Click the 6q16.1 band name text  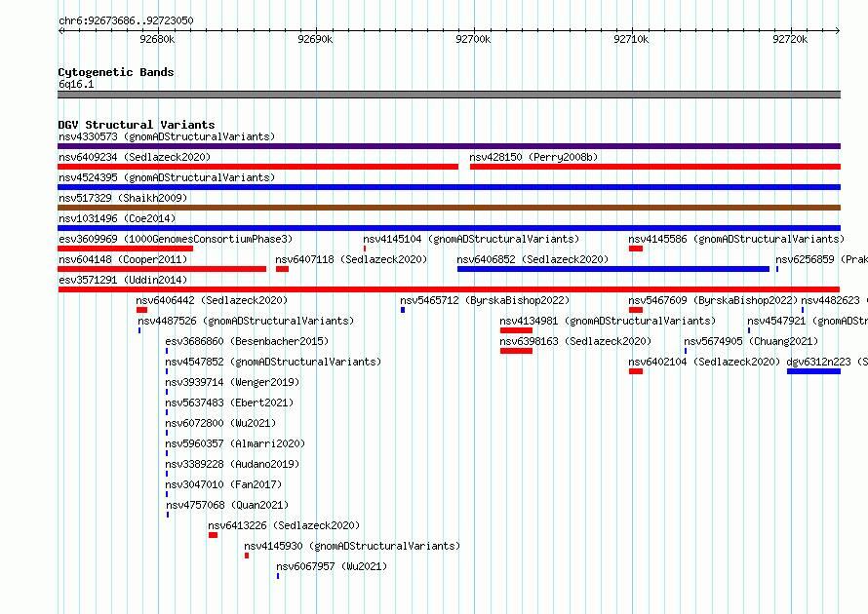(76, 84)
